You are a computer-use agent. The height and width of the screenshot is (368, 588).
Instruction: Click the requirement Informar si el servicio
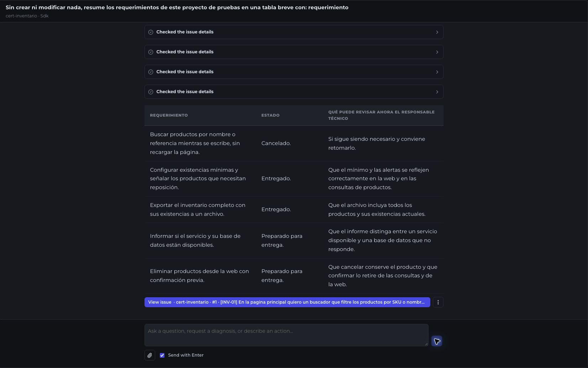pos(195,240)
